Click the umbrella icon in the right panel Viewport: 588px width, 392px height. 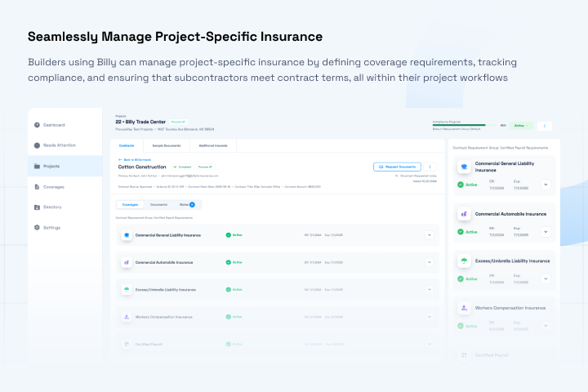(x=464, y=261)
